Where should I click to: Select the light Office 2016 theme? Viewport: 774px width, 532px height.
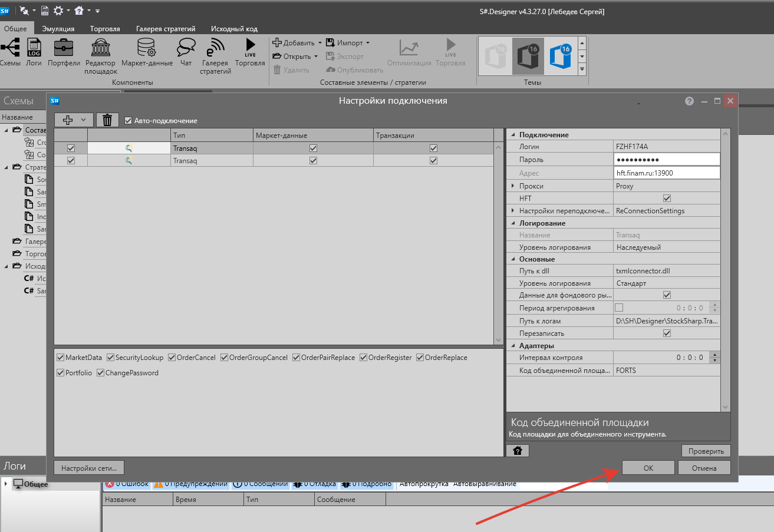coord(495,56)
